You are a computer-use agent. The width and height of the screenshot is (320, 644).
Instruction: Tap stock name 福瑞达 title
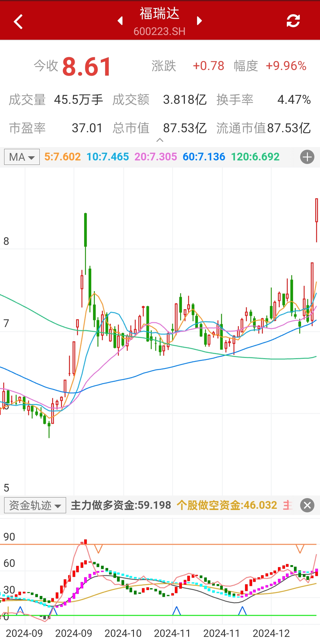tap(159, 14)
